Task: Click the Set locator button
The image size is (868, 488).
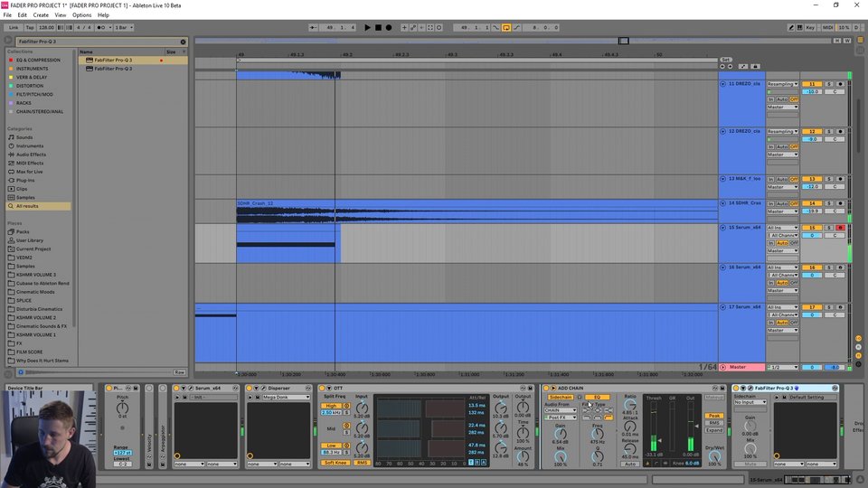Action: point(726,60)
